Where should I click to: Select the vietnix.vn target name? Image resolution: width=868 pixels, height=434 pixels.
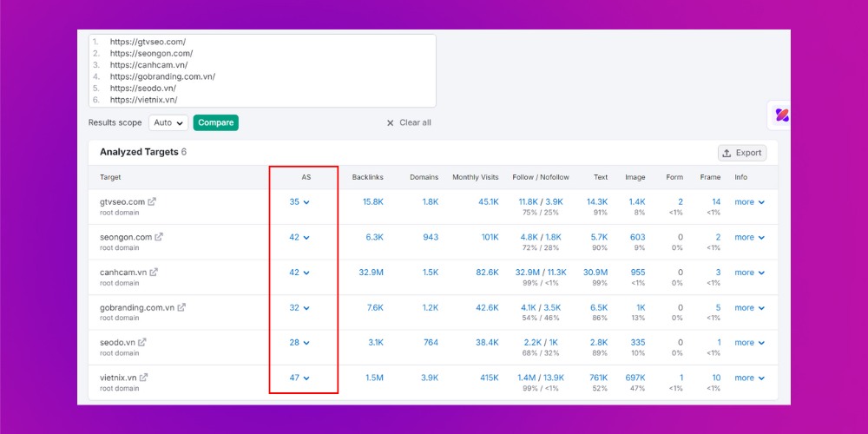pos(118,378)
